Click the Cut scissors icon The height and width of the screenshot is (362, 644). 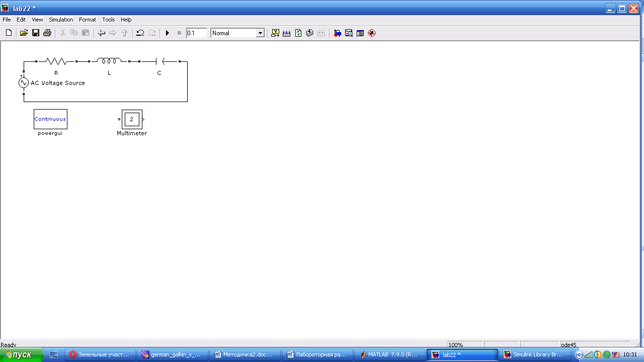pyautogui.click(x=63, y=33)
